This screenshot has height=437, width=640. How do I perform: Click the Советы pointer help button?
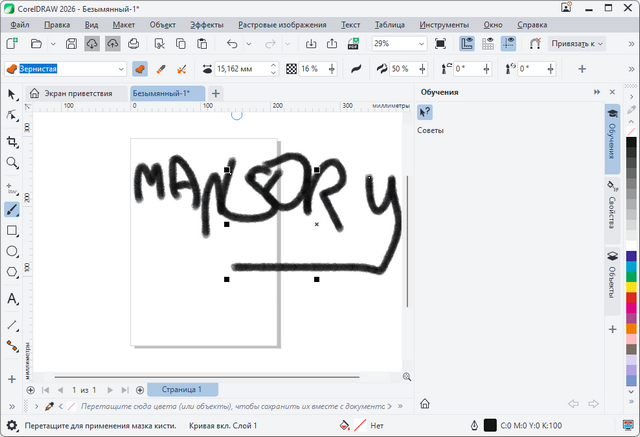click(x=424, y=112)
